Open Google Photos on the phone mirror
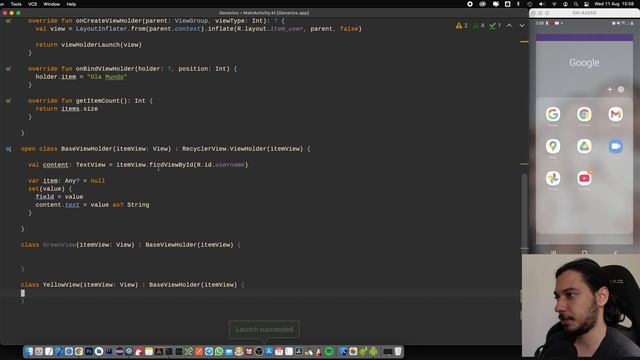The image size is (640, 360). [553, 178]
